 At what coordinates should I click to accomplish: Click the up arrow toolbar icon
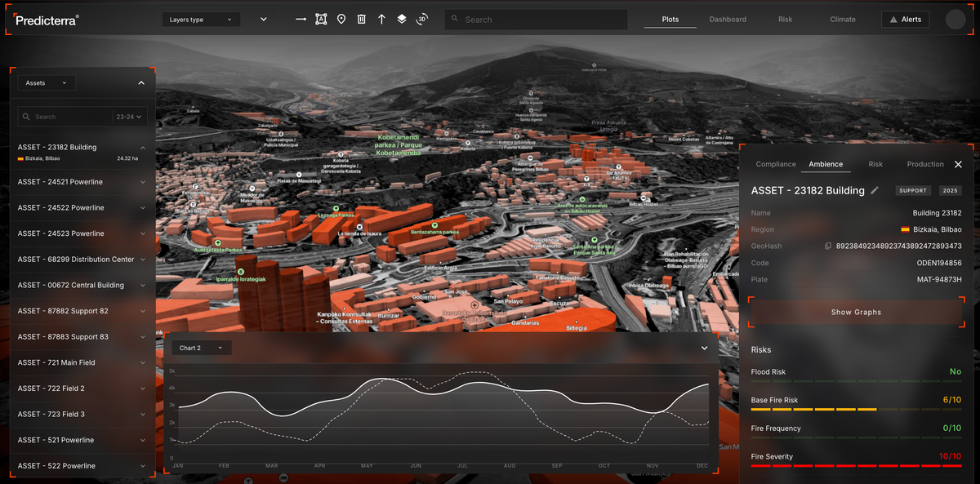[x=381, y=19]
